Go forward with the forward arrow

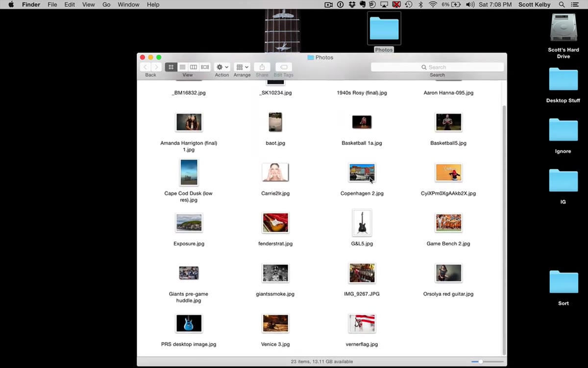[x=156, y=67]
